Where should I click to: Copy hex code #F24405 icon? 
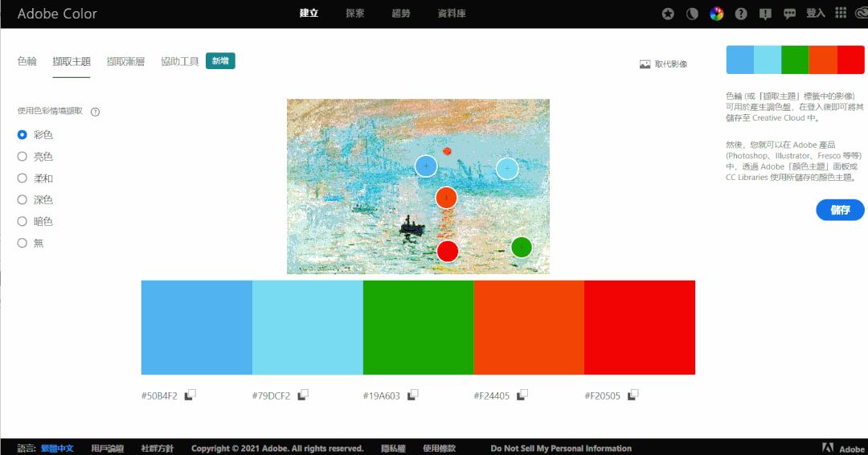click(x=522, y=395)
